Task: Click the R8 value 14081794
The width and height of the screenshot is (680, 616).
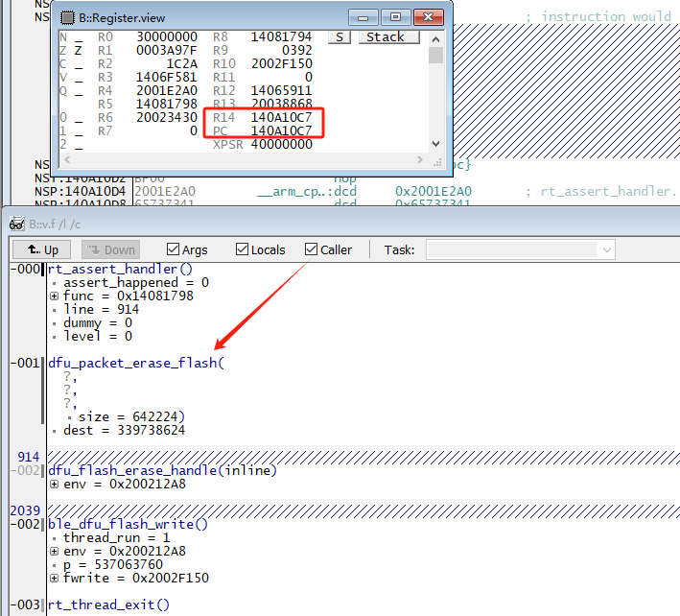Action: coord(281,36)
